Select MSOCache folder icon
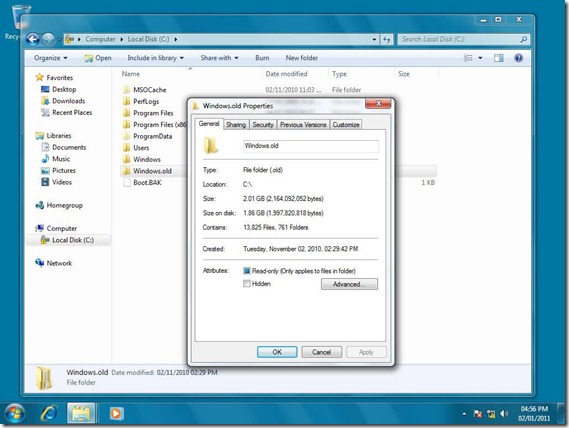Screen dimensions: 569x428 point(126,90)
